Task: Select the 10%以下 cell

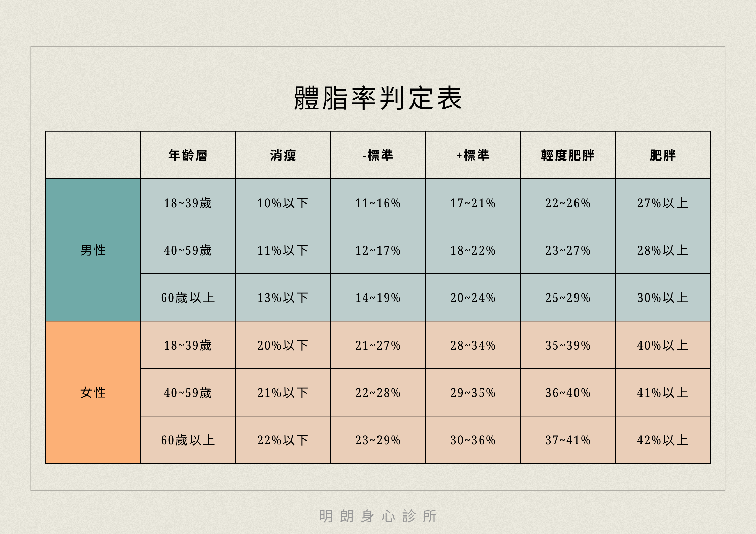Action: (283, 203)
